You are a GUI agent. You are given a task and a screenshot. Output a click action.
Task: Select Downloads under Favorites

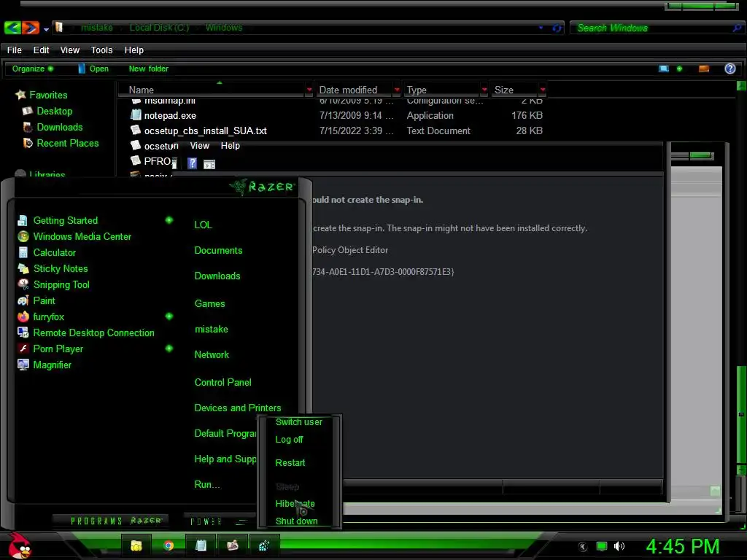pos(60,127)
